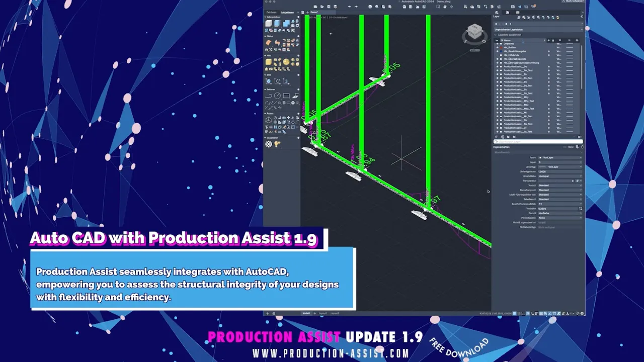
Task: Click the plus icon to open new drawing tab
Action: [307, 12]
